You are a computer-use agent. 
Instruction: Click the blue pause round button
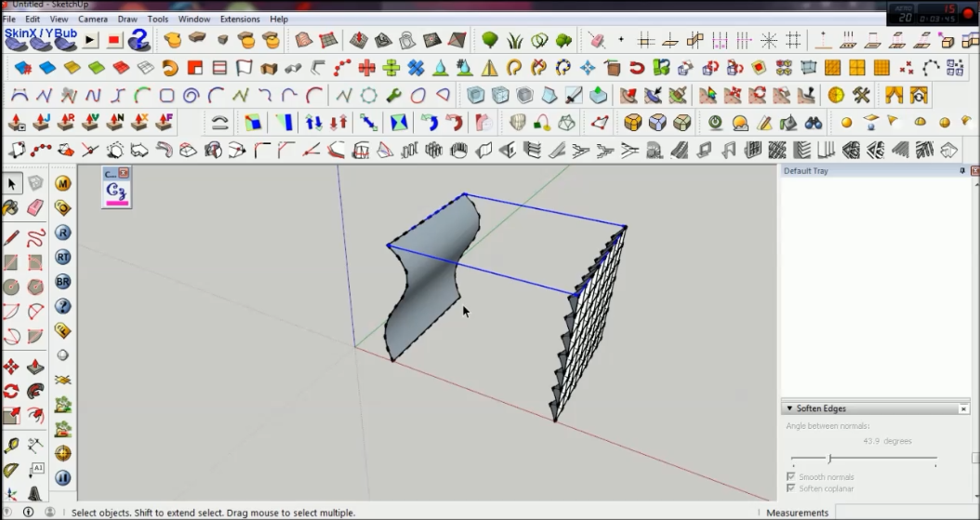tap(62, 478)
